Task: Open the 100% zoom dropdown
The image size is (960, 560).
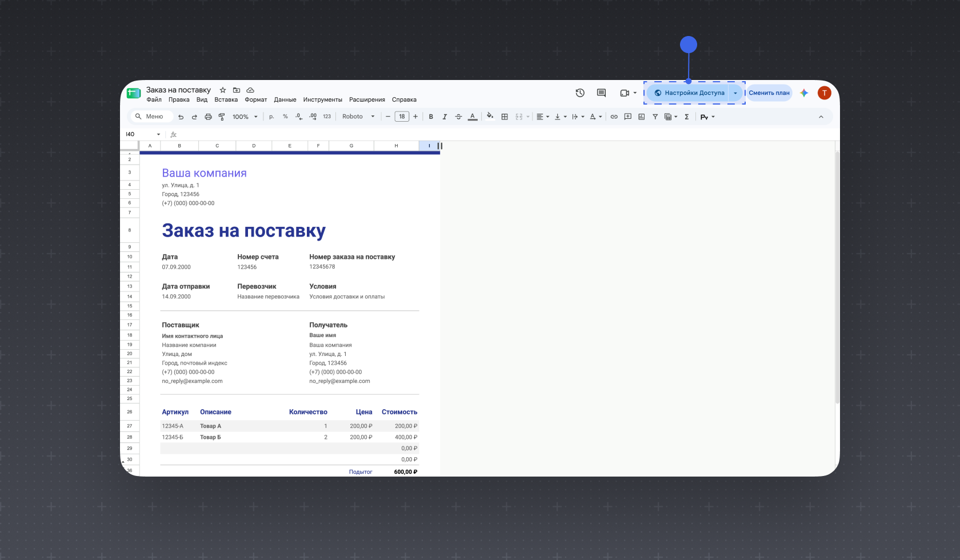Action: [x=245, y=117]
